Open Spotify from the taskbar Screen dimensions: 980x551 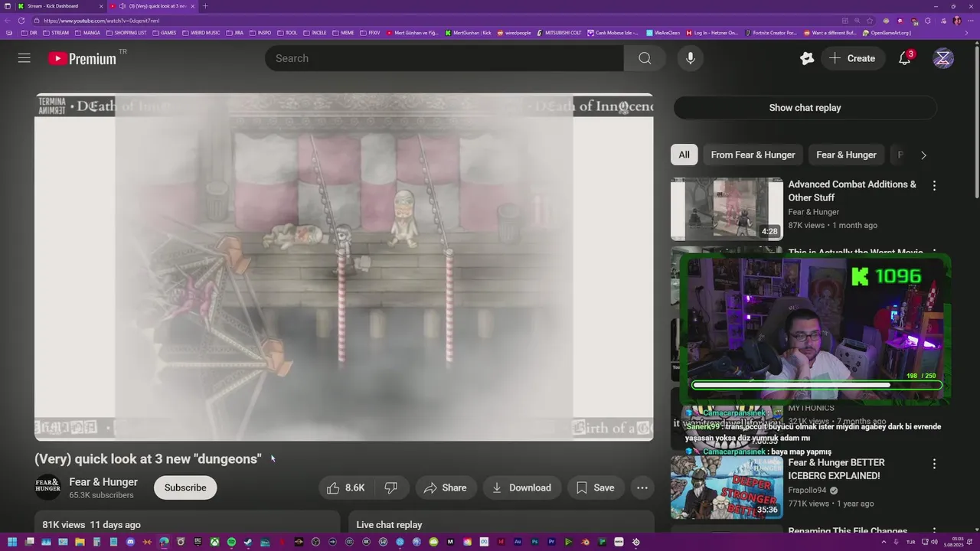(231, 542)
